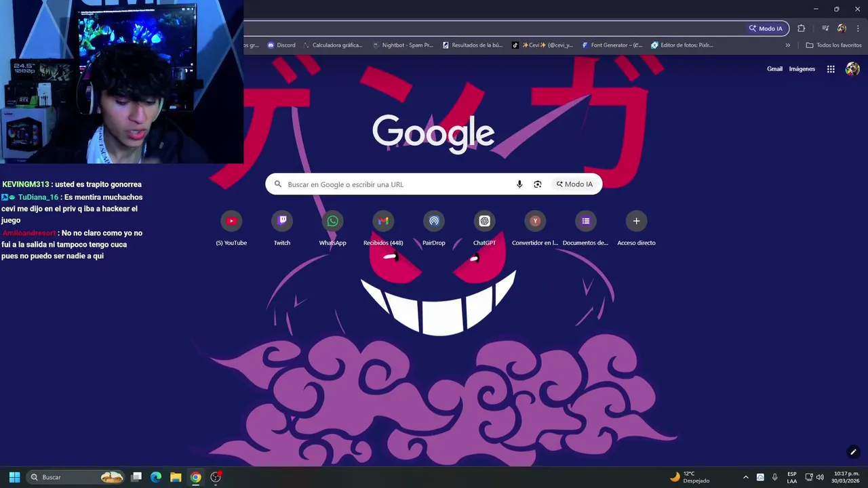Open the network status tray icon

click(809, 477)
